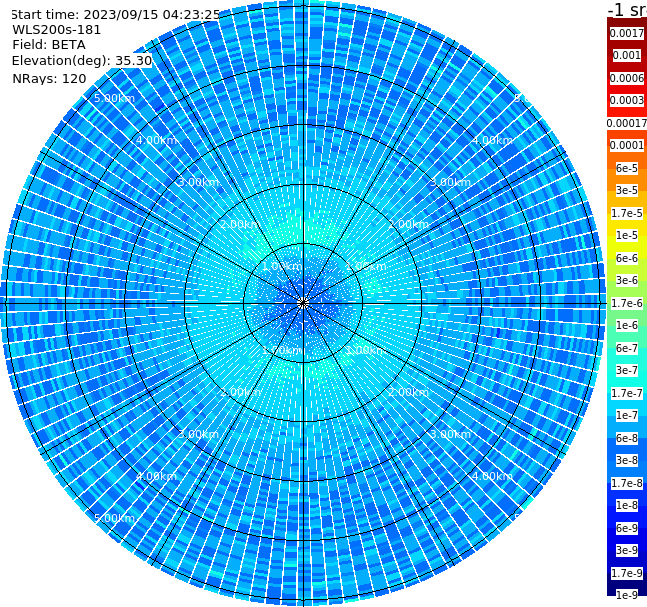This screenshot has width=647, height=607.
Task: Click the 1.7e-7 color bar value
Action: 627,393
